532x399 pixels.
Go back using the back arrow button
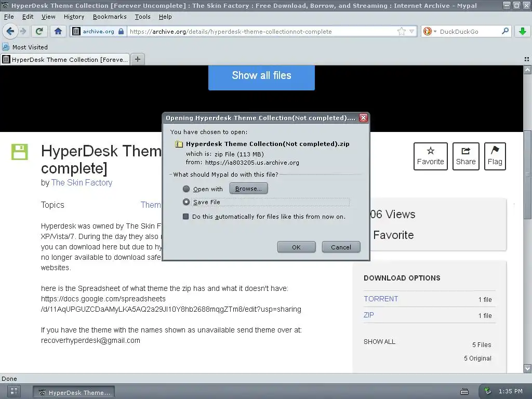tap(10, 31)
